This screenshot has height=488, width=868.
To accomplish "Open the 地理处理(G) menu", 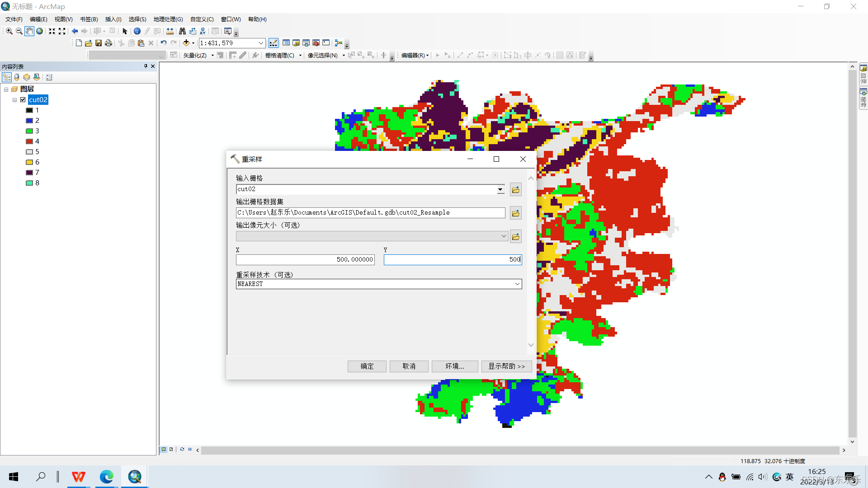I will point(168,19).
